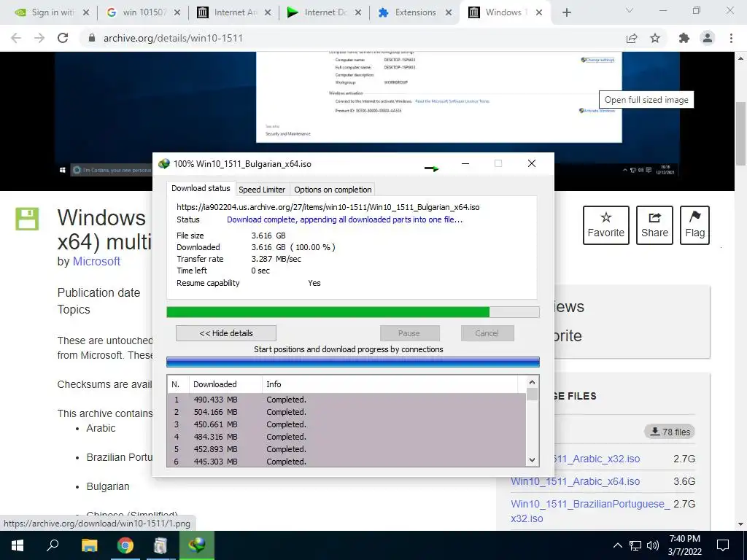The image size is (747, 560).
Task: Open the Chrome profile avatar
Action: pos(708,38)
